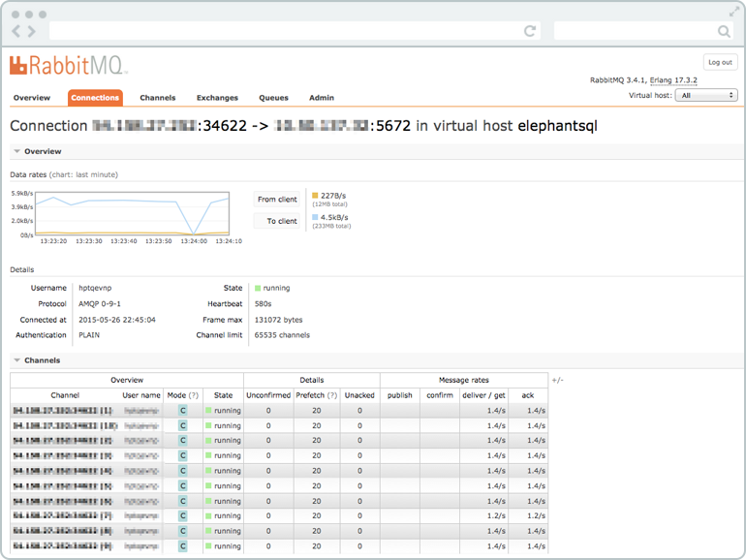Click the heartbeat value 580s
This screenshot has width=746, height=560.
(x=264, y=304)
